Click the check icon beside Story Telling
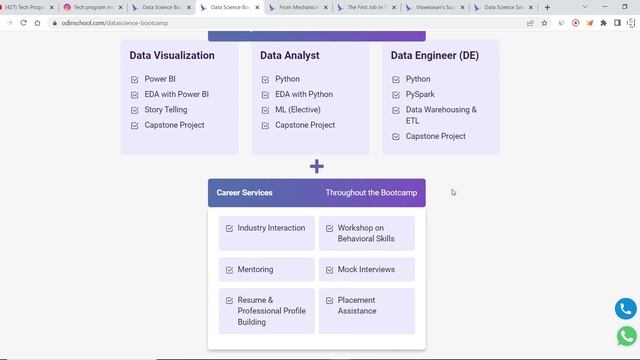 [135, 110]
